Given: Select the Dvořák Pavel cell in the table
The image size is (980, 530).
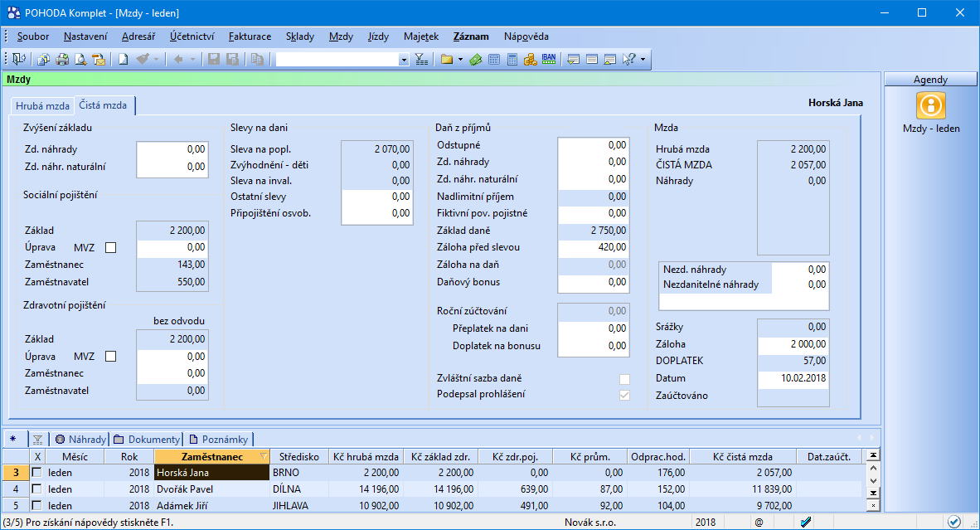Looking at the screenshot, I should 212,489.
